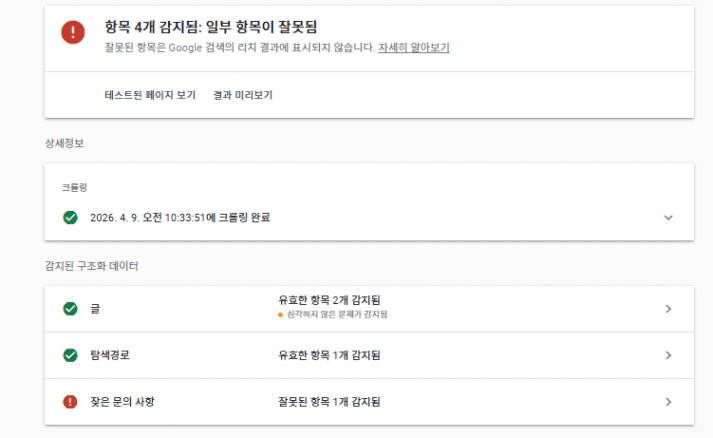713x438 pixels.
Task: Select the 잦은 문의 사항 label
Action: tap(121, 402)
